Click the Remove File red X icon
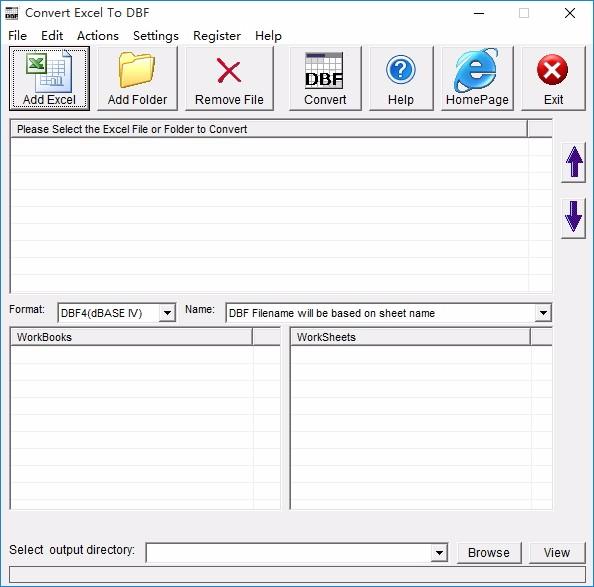The height and width of the screenshot is (587, 594). coord(229,78)
